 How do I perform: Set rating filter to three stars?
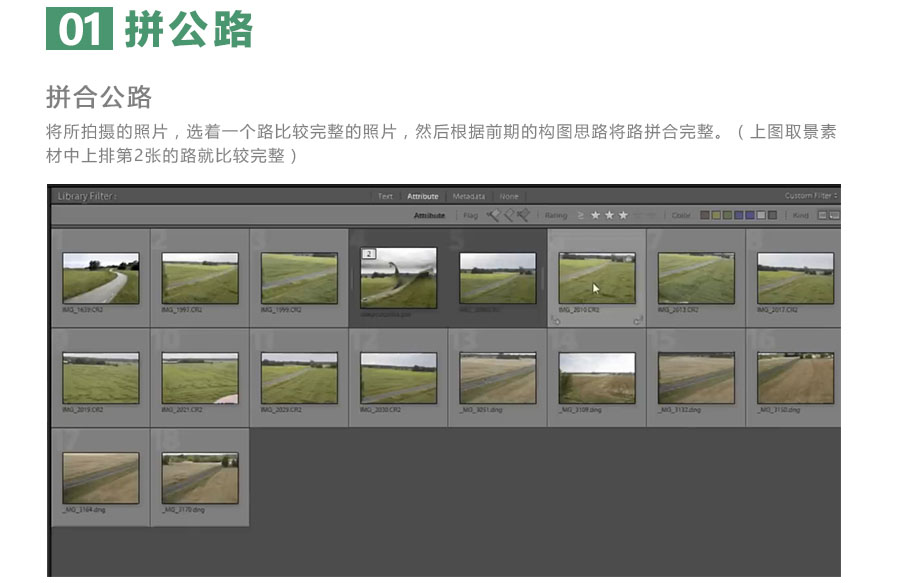623,215
